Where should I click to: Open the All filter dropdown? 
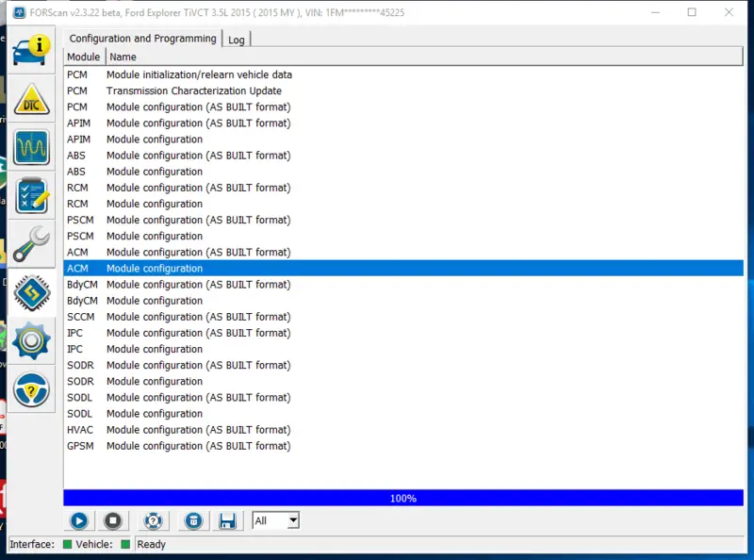pyautogui.click(x=275, y=520)
